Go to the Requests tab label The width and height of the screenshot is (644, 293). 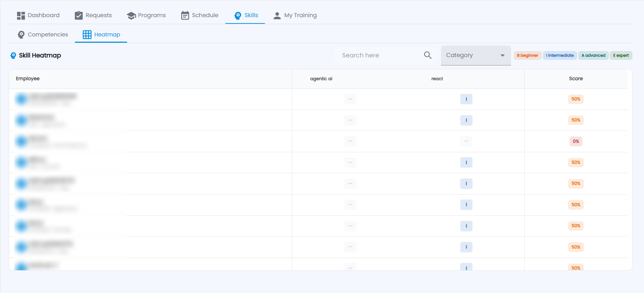click(x=99, y=15)
